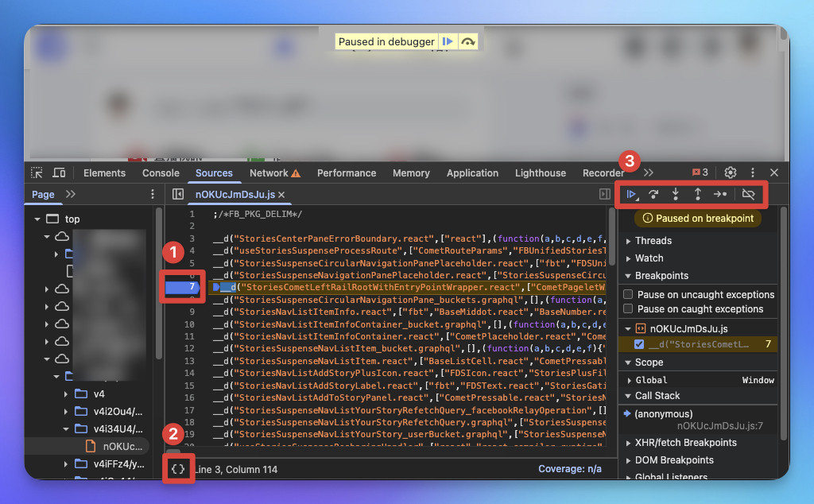This screenshot has width=814, height=504.
Task: Open DevTools settings gear
Action: point(730,173)
